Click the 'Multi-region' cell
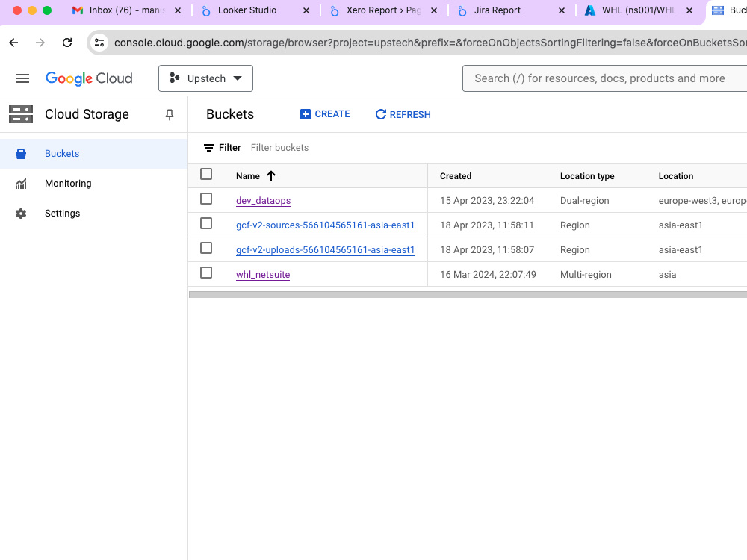This screenshot has width=747, height=560. pos(586,275)
